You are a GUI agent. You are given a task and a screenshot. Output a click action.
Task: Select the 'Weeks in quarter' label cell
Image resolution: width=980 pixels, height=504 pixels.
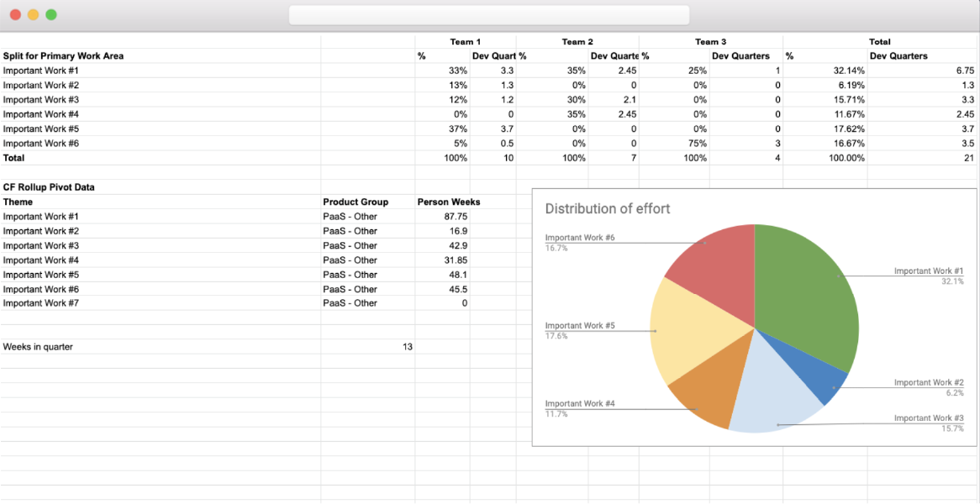point(37,346)
